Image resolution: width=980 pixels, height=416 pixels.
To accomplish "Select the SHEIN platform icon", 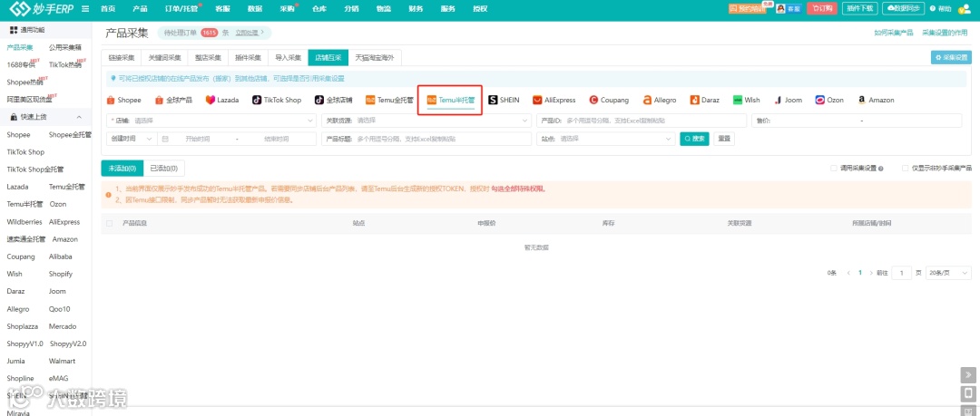I will [x=493, y=100].
